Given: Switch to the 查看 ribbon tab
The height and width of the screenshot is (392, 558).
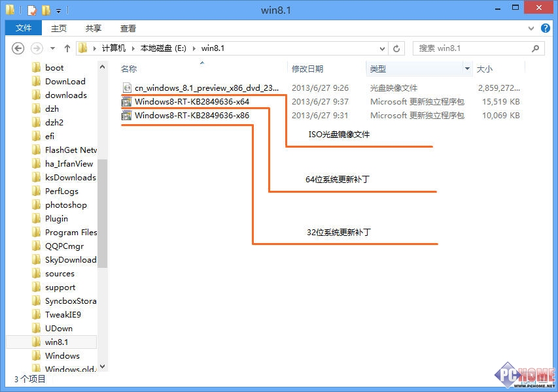Looking at the screenshot, I should click(128, 28).
